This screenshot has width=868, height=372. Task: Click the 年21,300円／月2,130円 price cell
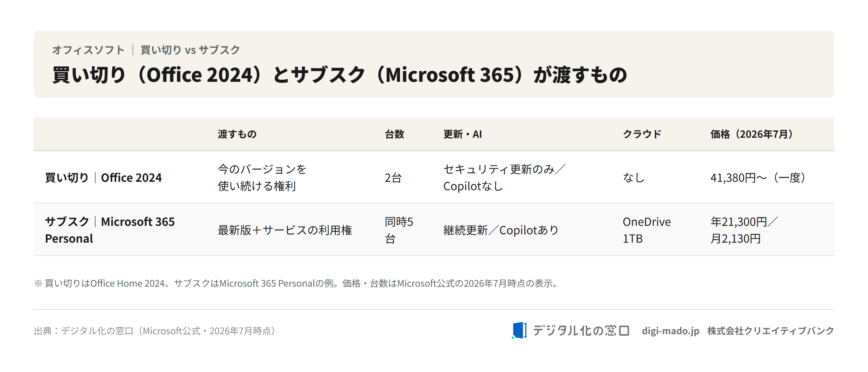[x=744, y=230]
